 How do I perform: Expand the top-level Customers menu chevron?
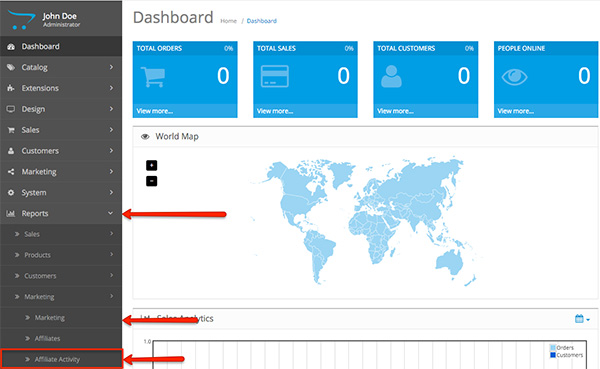point(111,150)
